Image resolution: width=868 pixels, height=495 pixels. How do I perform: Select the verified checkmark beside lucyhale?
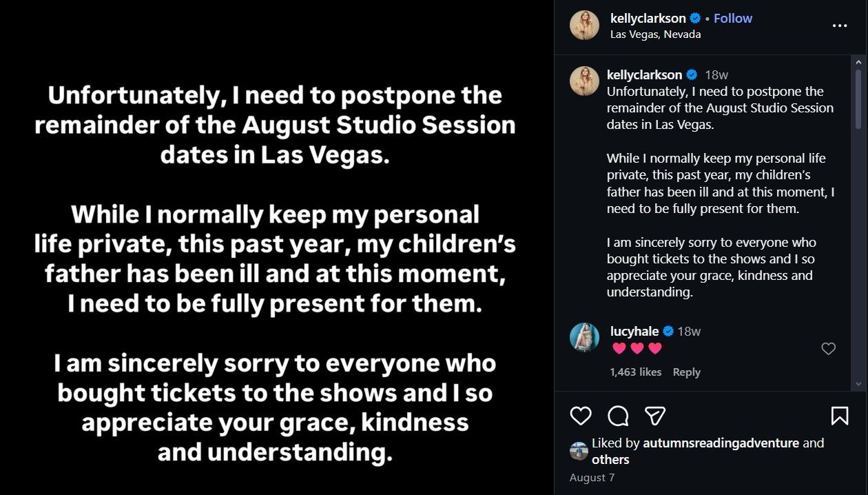tap(668, 331)
